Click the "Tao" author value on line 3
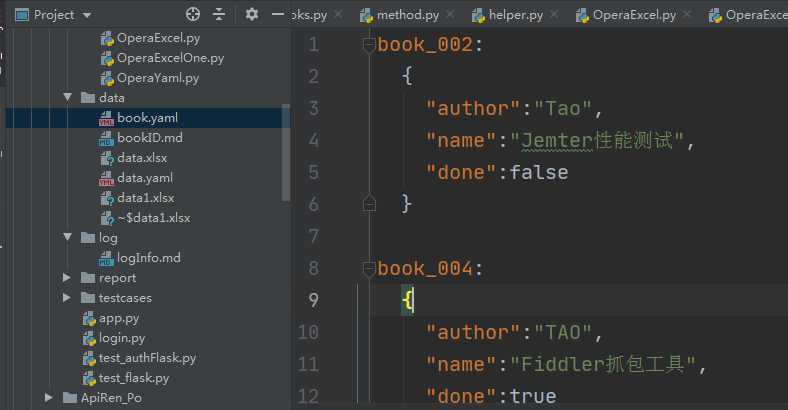 pos(563,109)
